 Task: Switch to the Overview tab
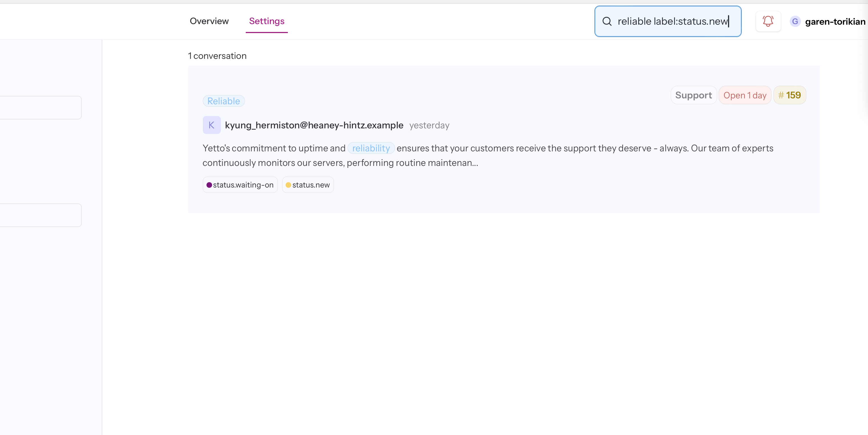tap(209, 21)
